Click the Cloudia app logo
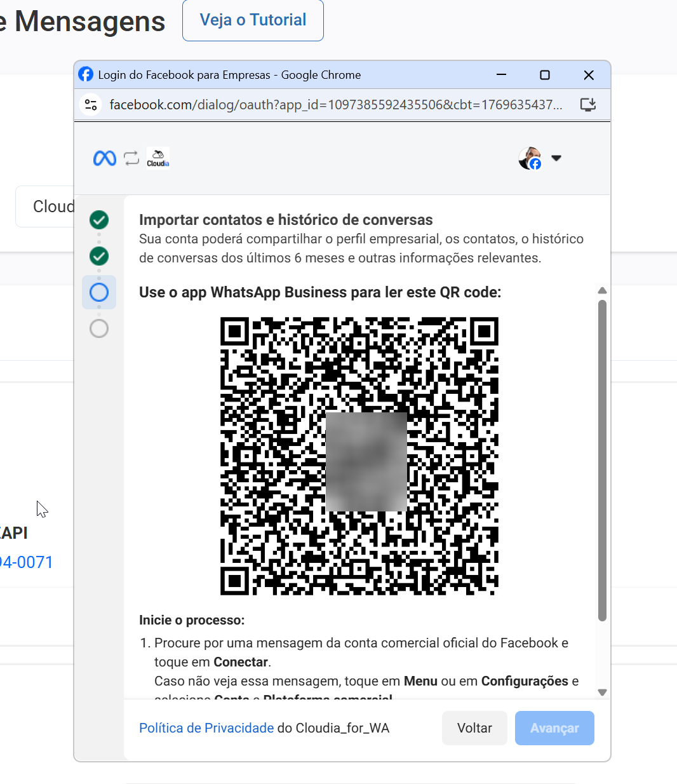The width and height of the screenshot is (677, 784). [x=158, y=158]
